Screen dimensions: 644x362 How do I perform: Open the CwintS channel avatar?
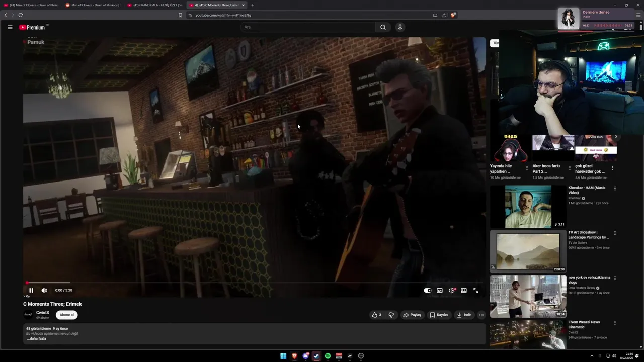pyautogui.click(x=28, y=315)
